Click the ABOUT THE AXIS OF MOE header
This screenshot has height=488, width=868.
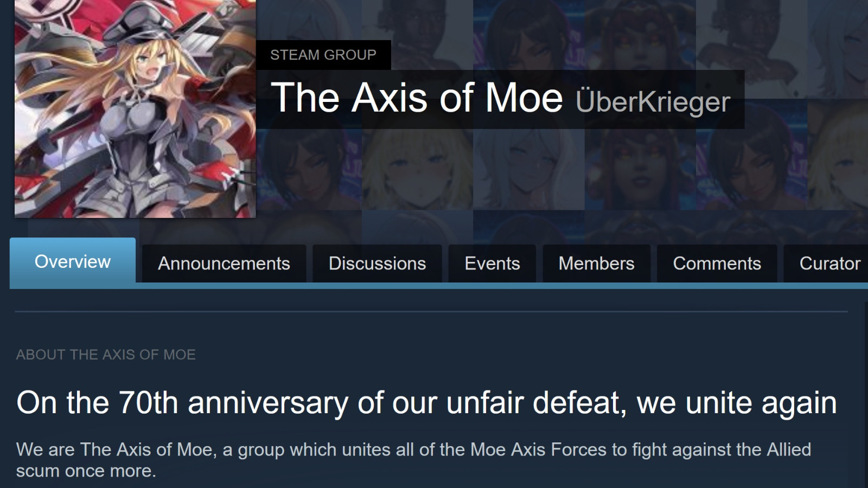pyautogui.click(x=106, y=355)
